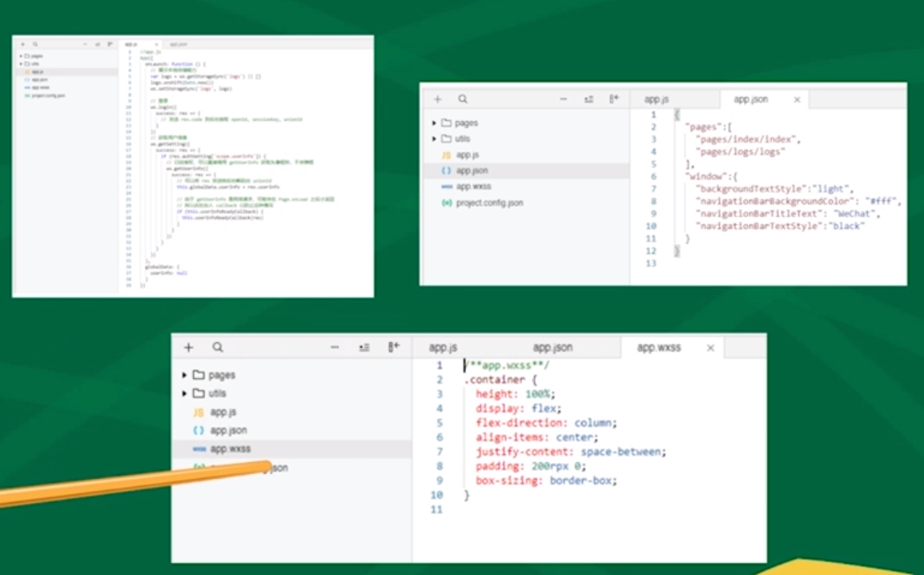Expand the pages folder beside the .container code

[x=185, y=375]
